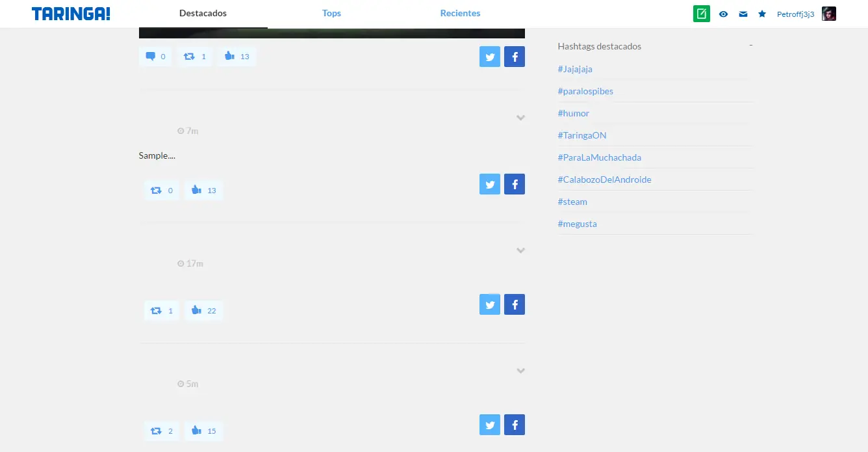
Task: Expand options chevron of the 5m post
Action: [520, 371]
